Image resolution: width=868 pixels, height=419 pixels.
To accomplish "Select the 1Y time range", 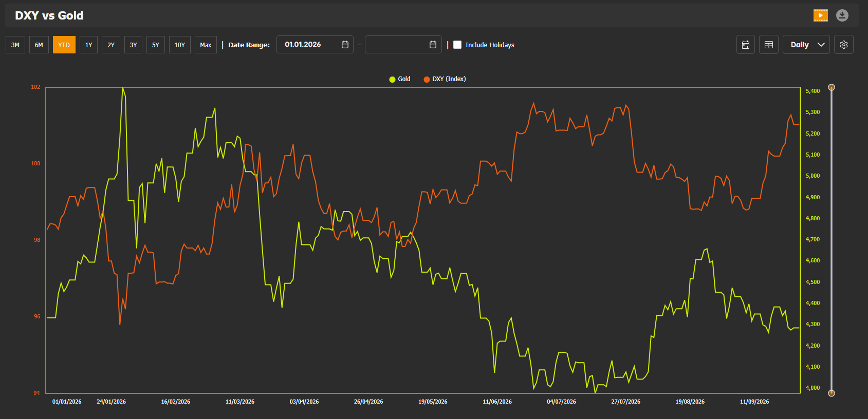I will point(88,45).
